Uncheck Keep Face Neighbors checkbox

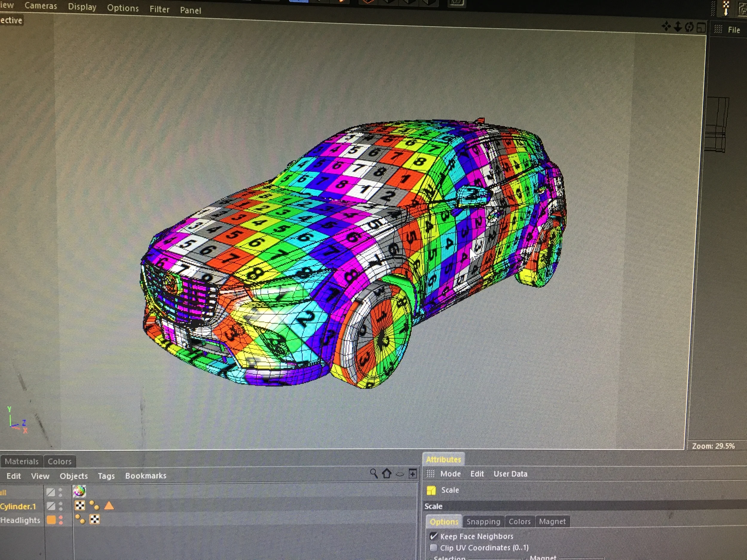(433, 536)
